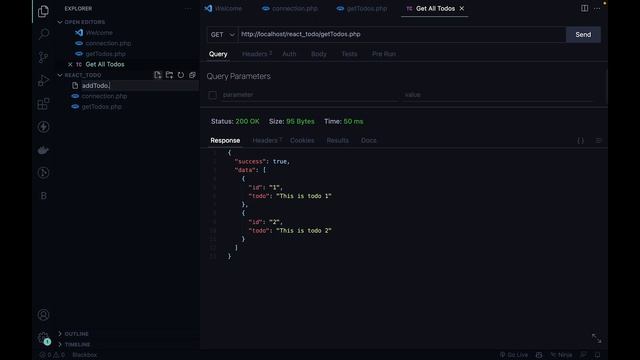
Task: Open the Explorer view in activity bar
Action: click(43, 11)
